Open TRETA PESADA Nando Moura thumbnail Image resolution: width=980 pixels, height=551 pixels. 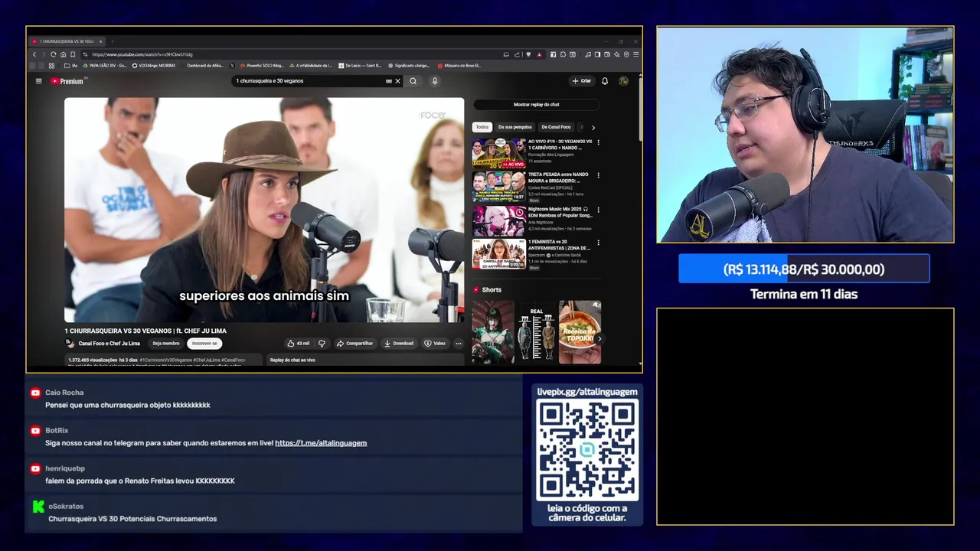(498, 187)
